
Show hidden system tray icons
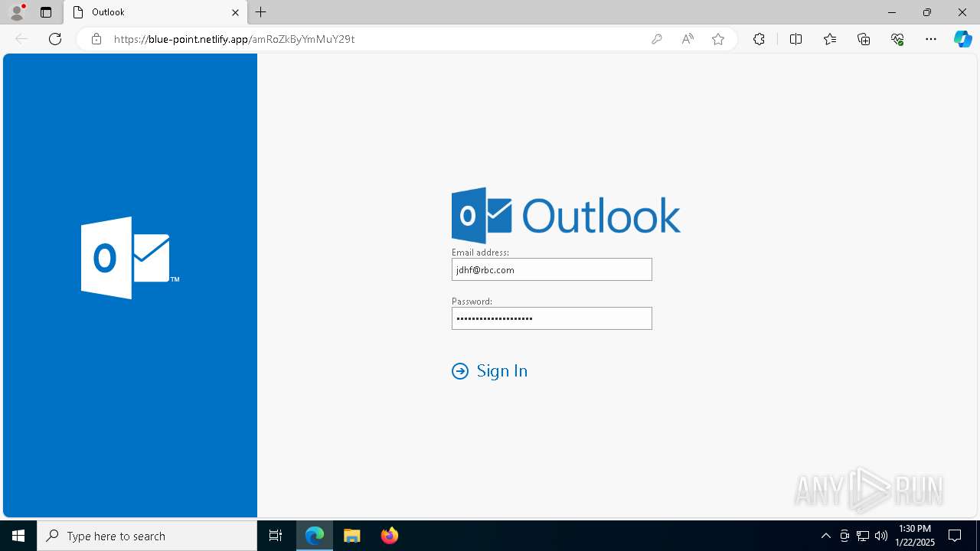[826, 536]
